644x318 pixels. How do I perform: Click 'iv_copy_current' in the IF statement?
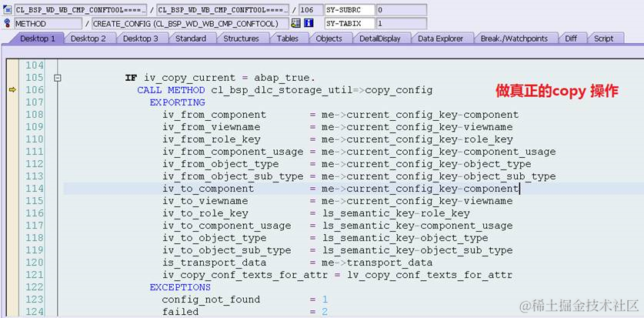pyautogui.click(x=190, y=78)
